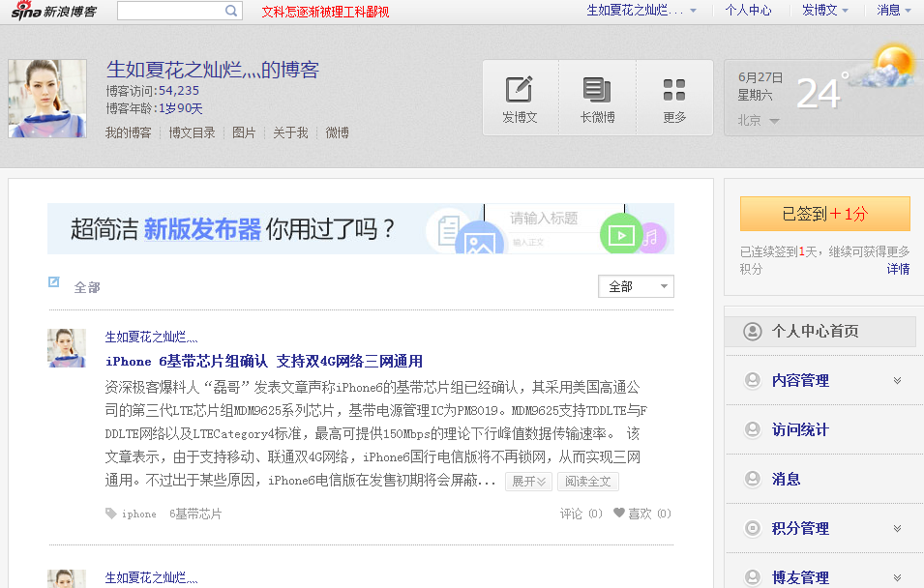Click the edit icon beside 全部

[x=53, y=282]
